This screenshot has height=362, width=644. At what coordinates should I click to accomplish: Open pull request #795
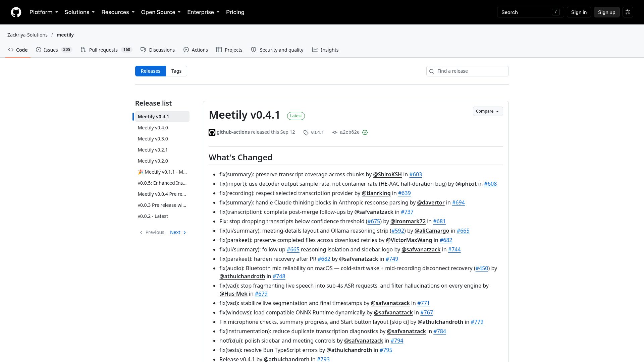[x=386, y=350]
